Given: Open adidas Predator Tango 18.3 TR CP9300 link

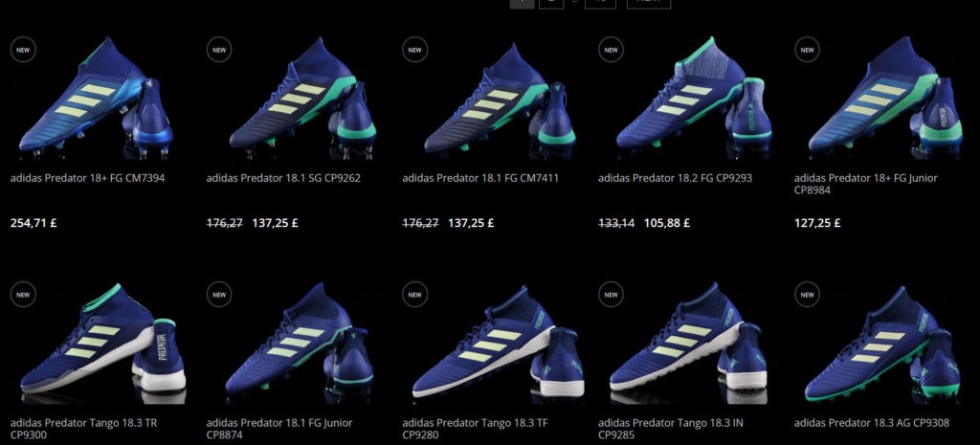Looking at the screenshot, I should 84,429.
